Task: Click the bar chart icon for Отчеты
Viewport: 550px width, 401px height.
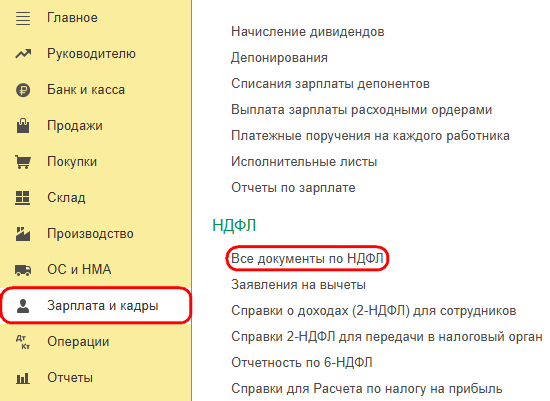Action: 23,378
